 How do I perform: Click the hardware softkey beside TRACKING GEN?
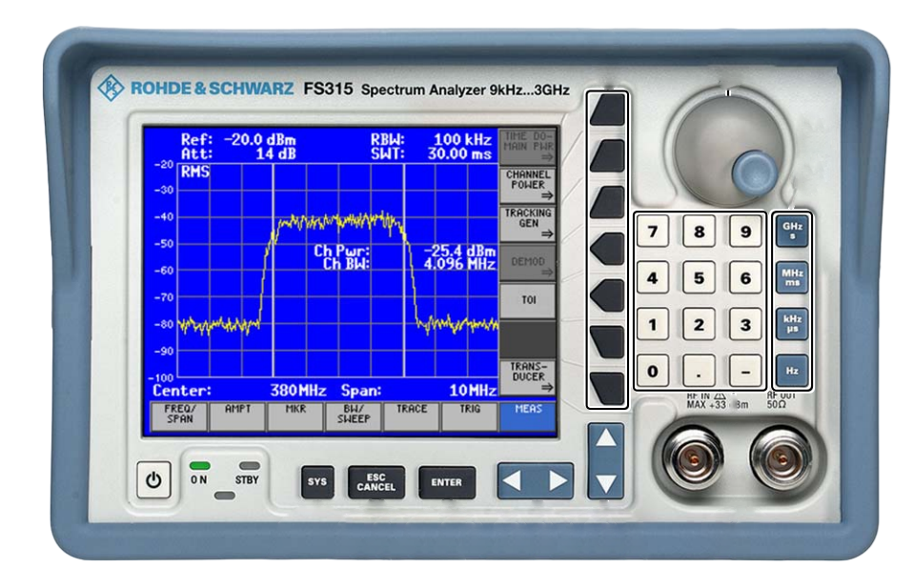click(608, 203)
